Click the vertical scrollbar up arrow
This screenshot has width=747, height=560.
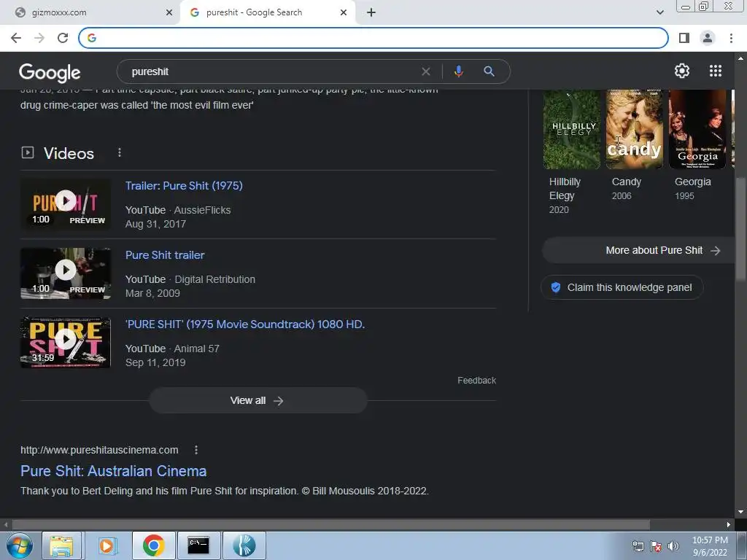pyautogui.click(x=740, y=58)
